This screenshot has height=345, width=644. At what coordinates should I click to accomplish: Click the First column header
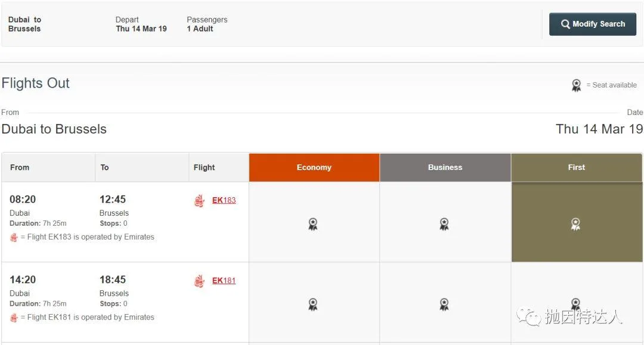[577, 167]
